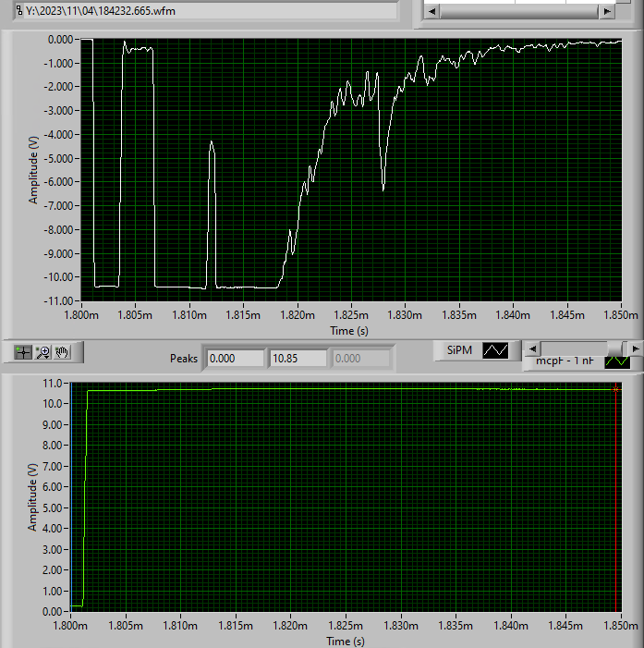Click the file path browse icon
644x648 pixels.
coord(19,10)
